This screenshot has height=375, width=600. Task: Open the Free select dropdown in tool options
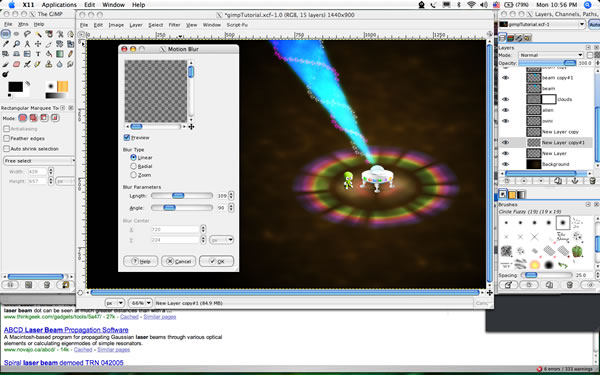pos(39,161)
